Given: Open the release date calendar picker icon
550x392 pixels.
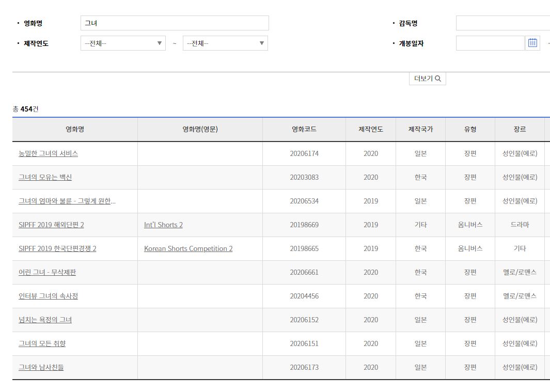Looking at the screenshot, I should 532,43.
